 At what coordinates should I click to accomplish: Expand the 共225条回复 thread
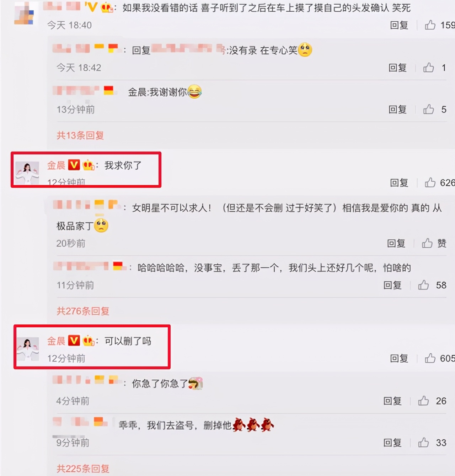coord(83,469)
